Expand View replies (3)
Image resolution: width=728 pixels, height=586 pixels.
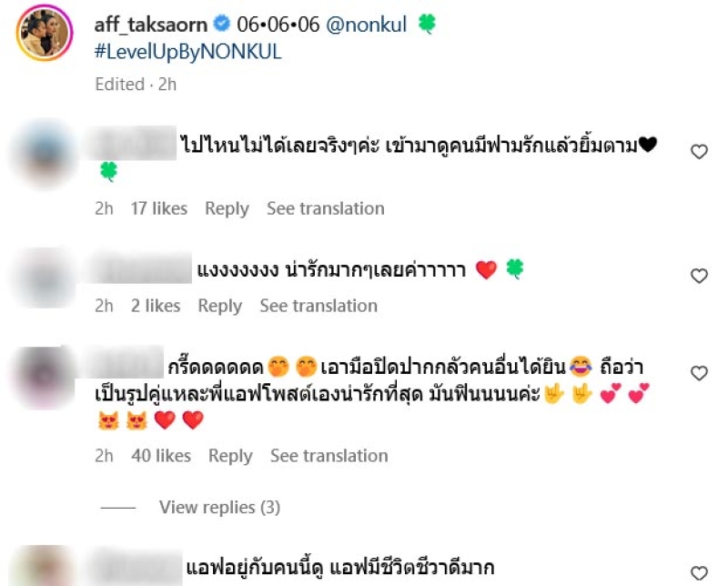tap(219, 507)
